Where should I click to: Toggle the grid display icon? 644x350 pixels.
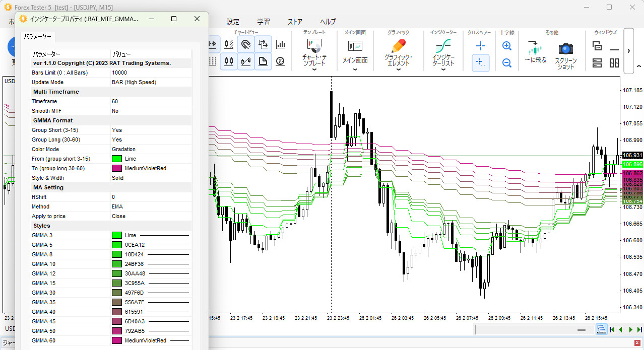(x=212, y=61)
